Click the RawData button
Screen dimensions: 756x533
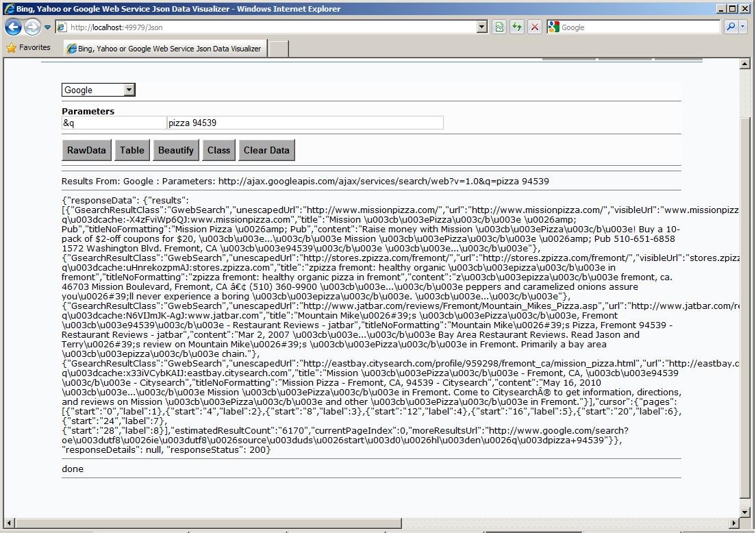[87, 150]
